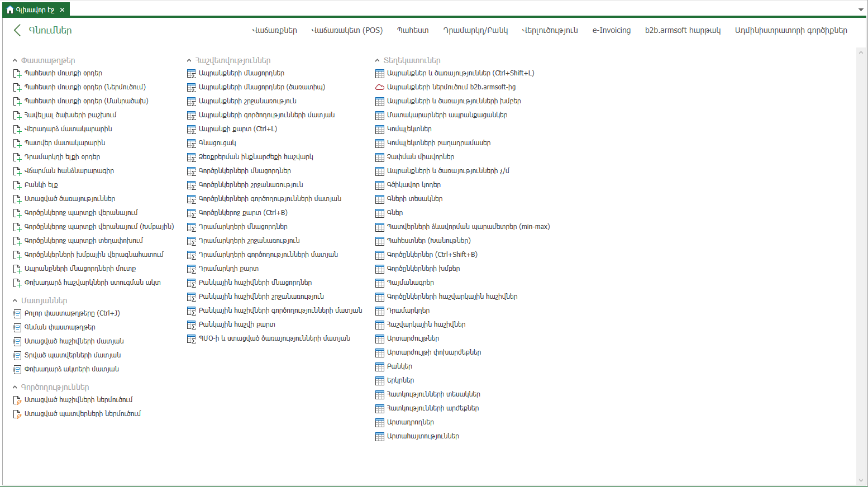Click the table icon beside Արտադրողներ
The image size is (868, 487).
point(380,422)
